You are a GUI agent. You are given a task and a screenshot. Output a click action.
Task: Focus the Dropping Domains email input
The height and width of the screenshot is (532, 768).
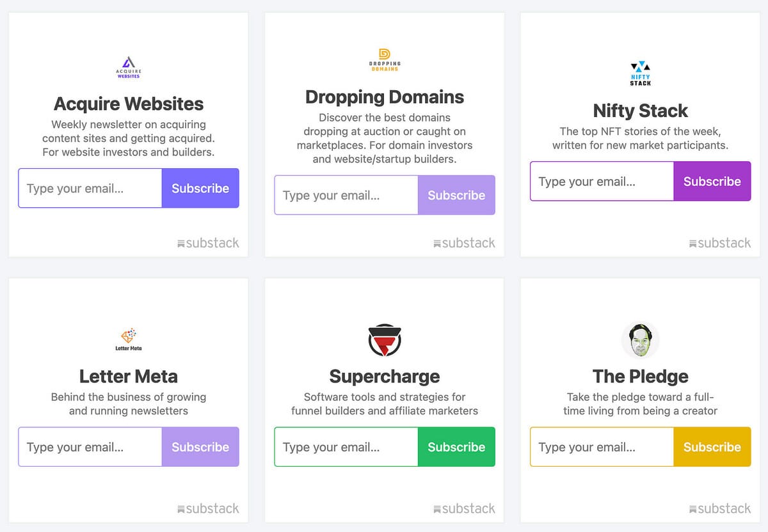tap(346, 195)
